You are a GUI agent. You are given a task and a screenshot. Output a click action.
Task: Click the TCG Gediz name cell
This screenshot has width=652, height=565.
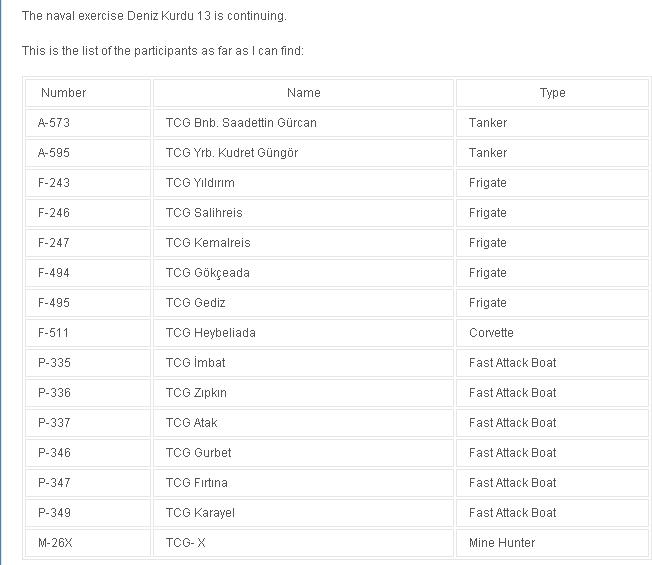303,303
